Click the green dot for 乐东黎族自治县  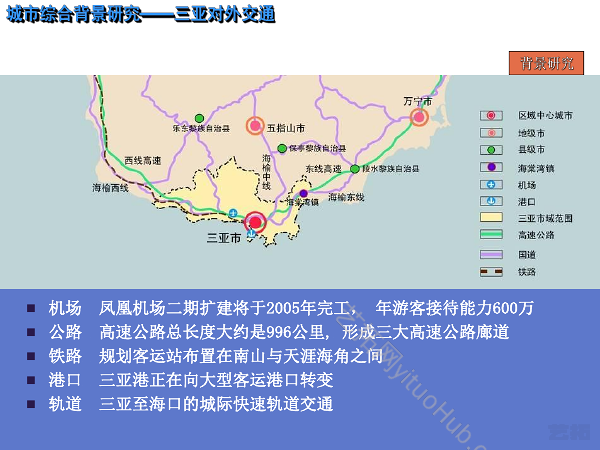click(199, 118)
